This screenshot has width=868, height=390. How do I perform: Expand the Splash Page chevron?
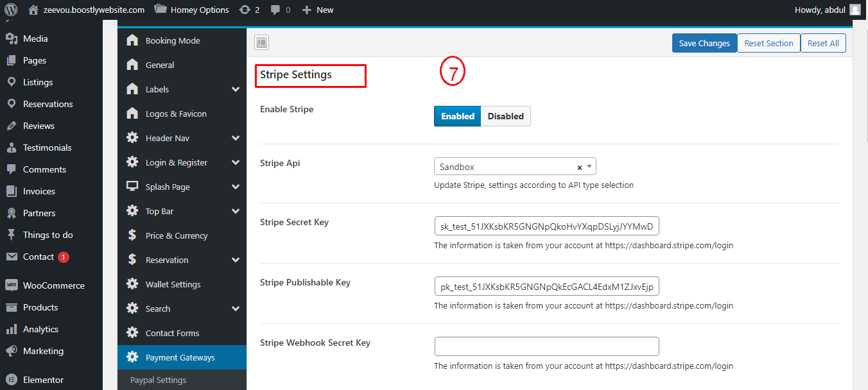pos(236,187)
